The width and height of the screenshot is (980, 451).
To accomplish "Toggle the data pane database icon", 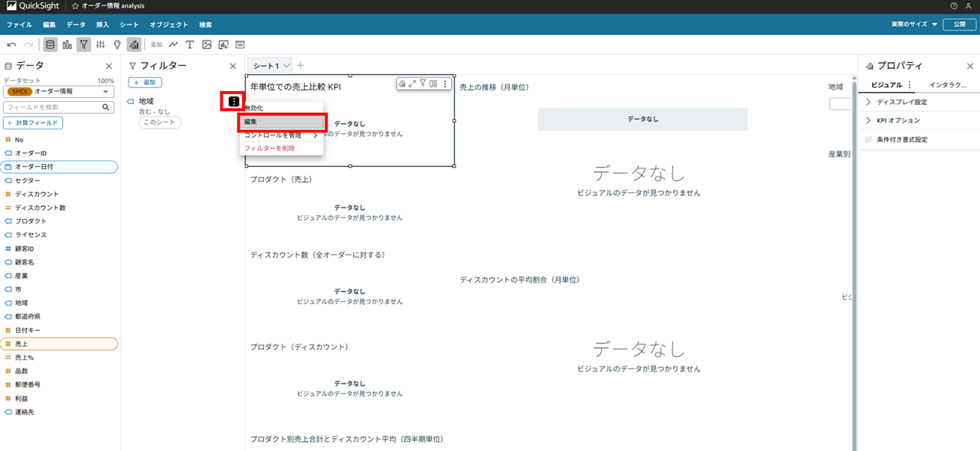I will tap(50, 44).
